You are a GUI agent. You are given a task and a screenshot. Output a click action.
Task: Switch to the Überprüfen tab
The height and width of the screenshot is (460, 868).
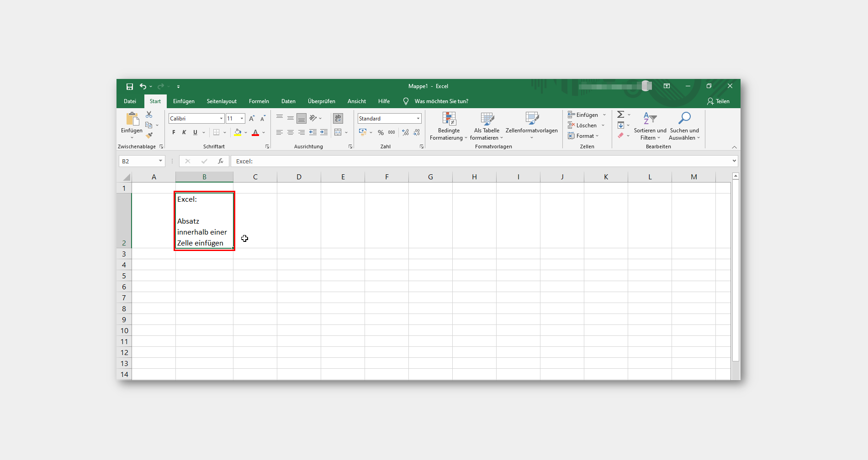tap(322, 101)
